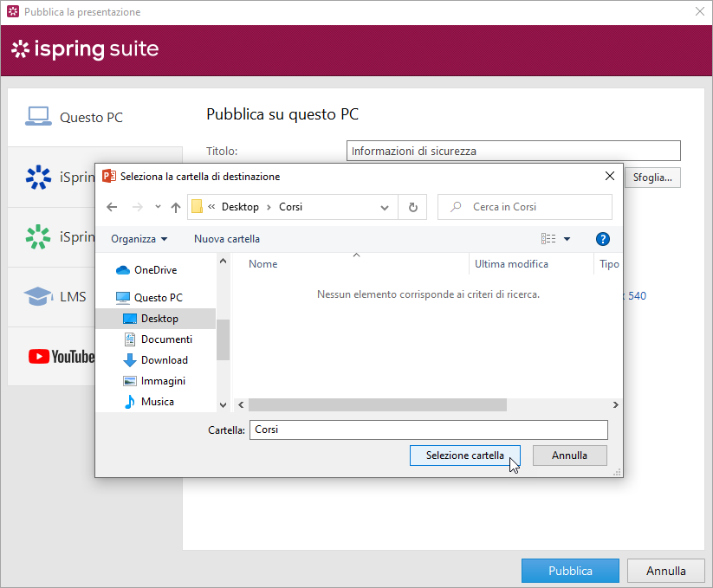Image resolution: width=713 pixels, height=588 pixels.
Task: Refresh the Corsi folder listing
Action: pos(412,207)
